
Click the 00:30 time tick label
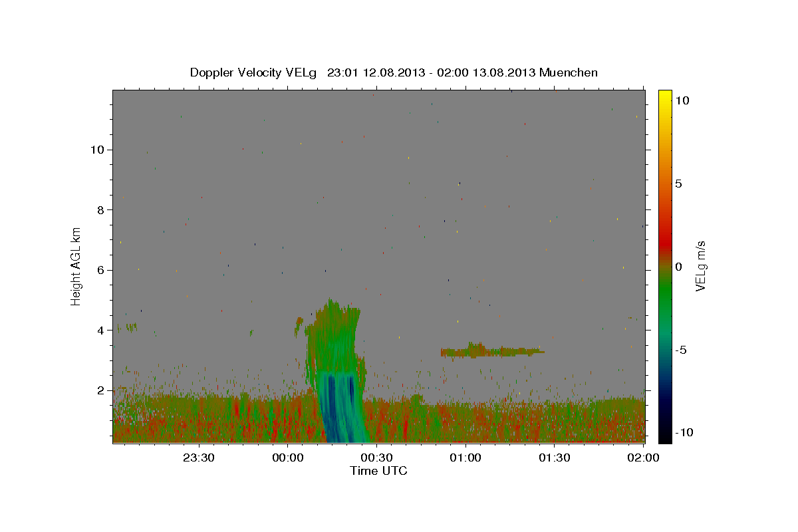click(x=376, y=458)
